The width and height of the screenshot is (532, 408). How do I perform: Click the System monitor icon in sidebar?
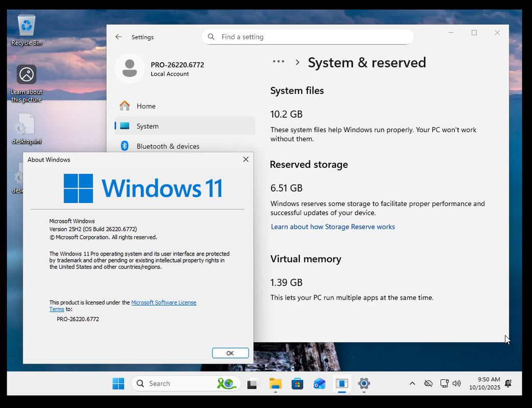125,126
